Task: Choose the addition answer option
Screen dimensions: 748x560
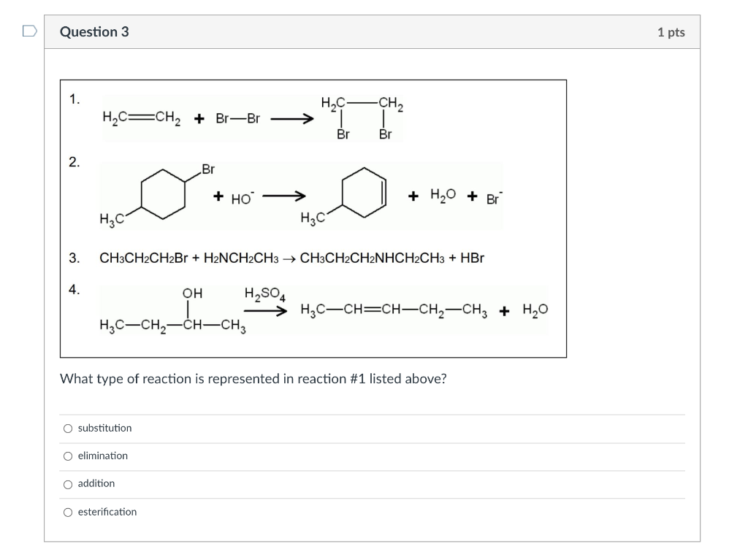Action: tap(67, 483)
